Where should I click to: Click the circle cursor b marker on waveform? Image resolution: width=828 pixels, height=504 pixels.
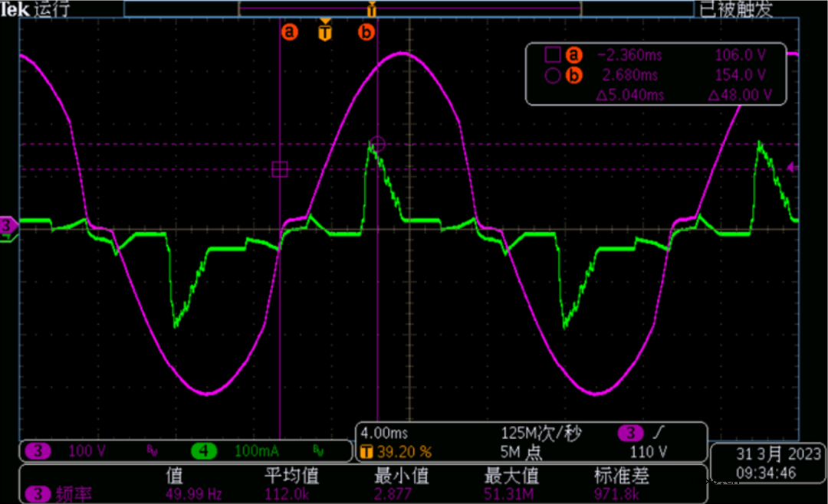(x=376, y=143)
